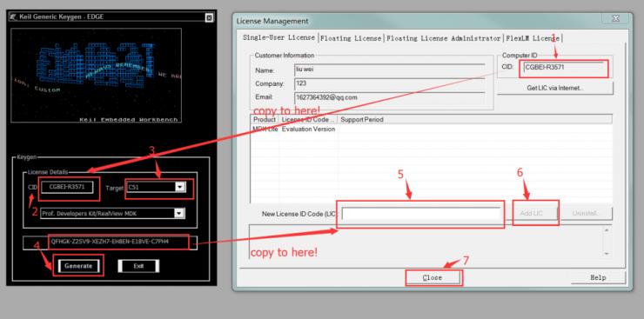Screen dimensions: 644x319
Task: Click the Exit button in the keygen
Action: pyautogui.click(x=138, y=266)
